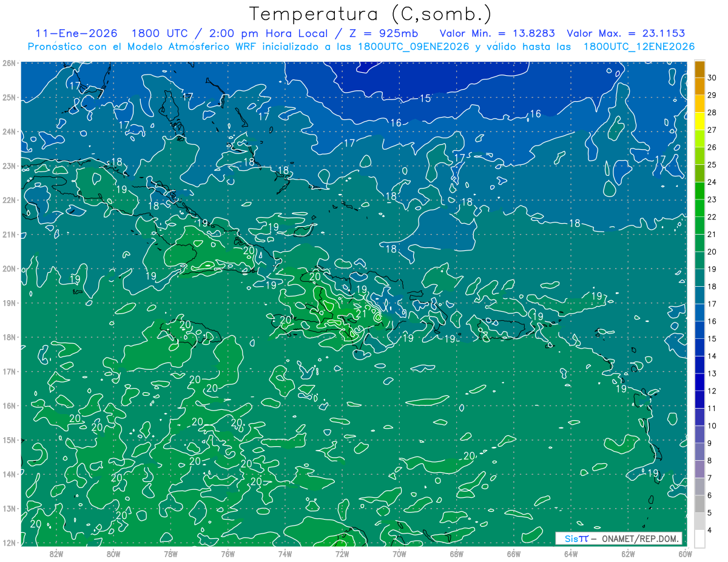Click the '76W' longitude axis label
Viewport: 728px width, 562px height.
tap(227, 554)
